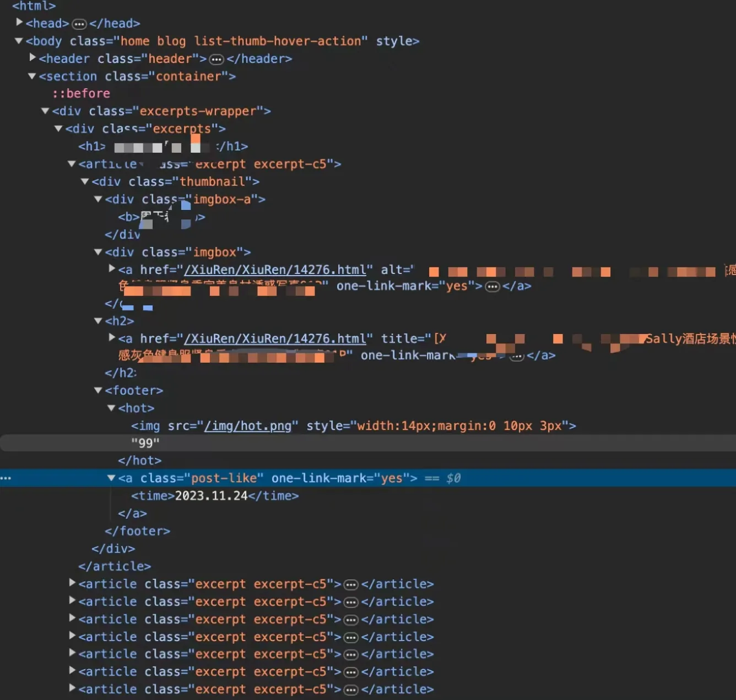Select the ::before pseudo-element row
The height and width of the screenshot is (700, 736).
pyautogui.click(x=81, y=93)
